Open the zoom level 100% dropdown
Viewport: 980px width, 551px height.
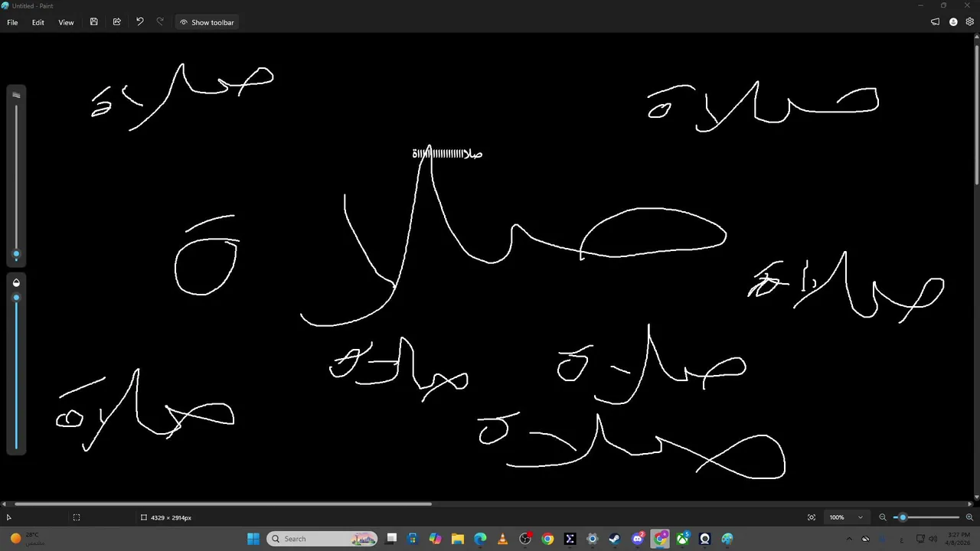point(845,517)
